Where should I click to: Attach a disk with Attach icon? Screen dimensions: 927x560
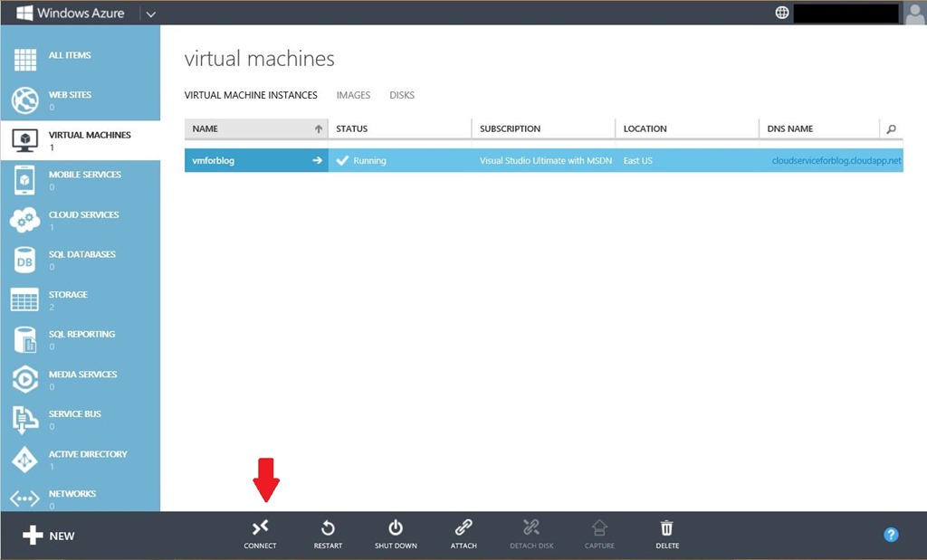click(x=463, y=527)
